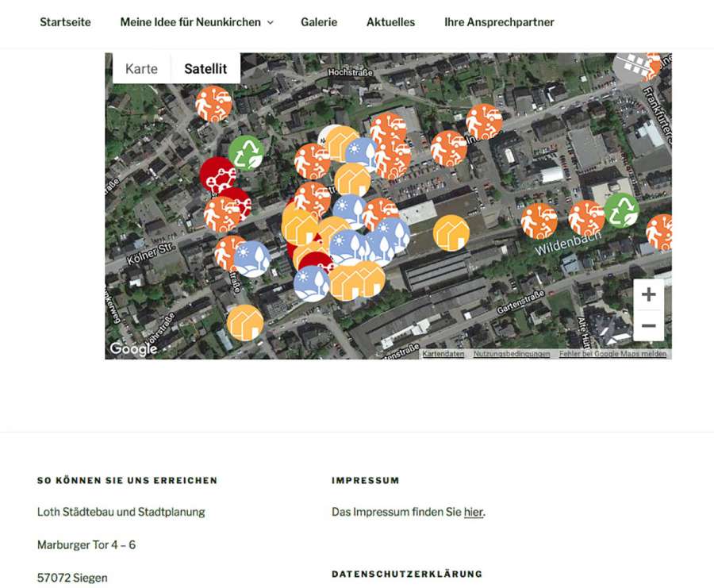Follow the 'hier' Impressum link
This screenshot has height=588, width=714.
(473, 513)
